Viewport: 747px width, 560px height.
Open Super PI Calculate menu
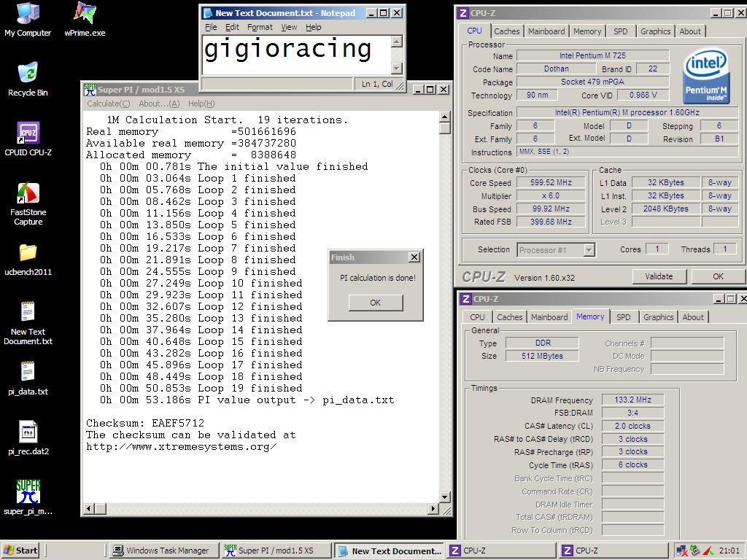coord(108,104)
